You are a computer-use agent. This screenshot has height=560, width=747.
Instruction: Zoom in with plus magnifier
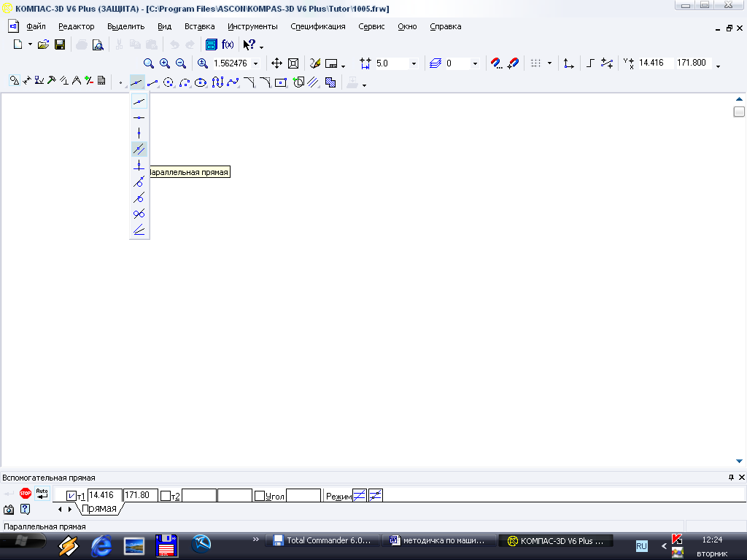(165, 63)
